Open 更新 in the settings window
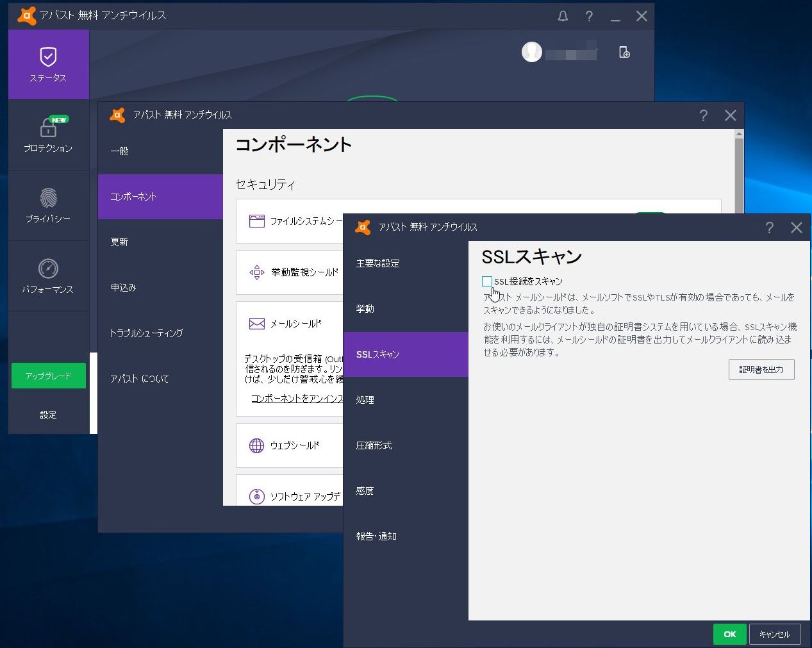Screen dimensions: 812x648 pyautogui.click(x=160, y=242)
